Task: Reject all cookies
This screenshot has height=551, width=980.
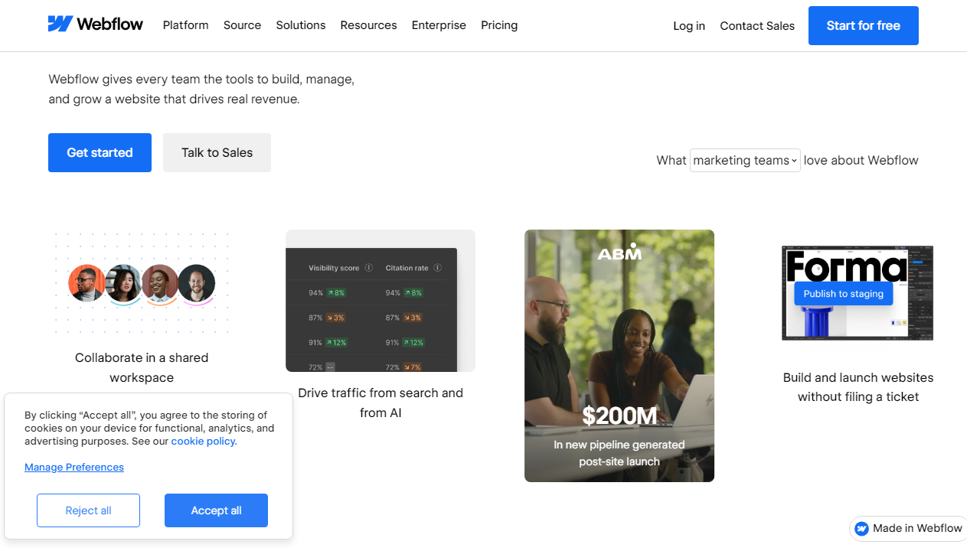Action: coord(88,510)
